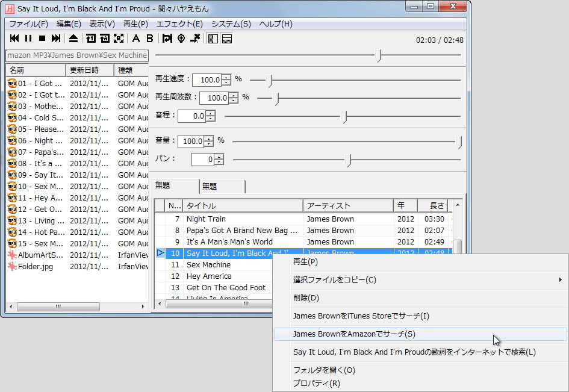Open the ファイル(F) menu
The image size is (569, 392).
(28, 24)
